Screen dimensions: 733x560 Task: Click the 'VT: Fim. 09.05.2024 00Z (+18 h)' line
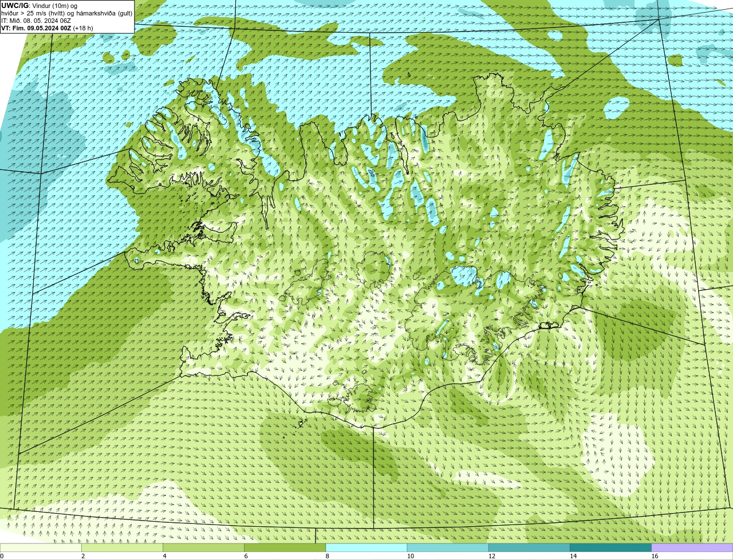[47, 27]
